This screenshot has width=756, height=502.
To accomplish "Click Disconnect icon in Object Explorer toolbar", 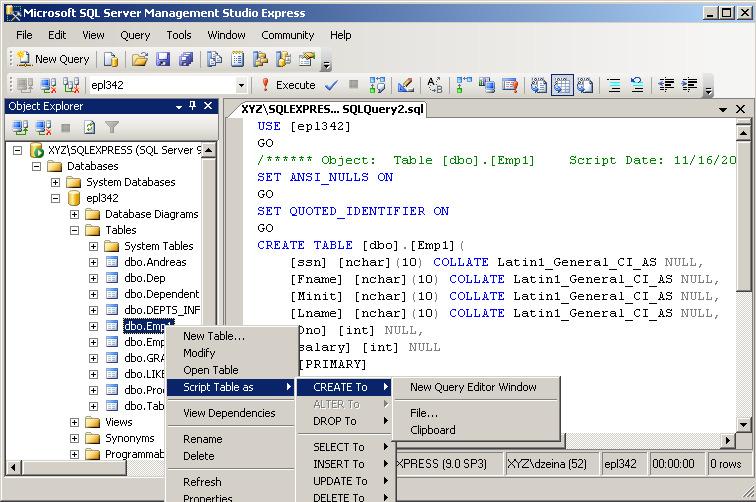I will [x=43, y=128].
